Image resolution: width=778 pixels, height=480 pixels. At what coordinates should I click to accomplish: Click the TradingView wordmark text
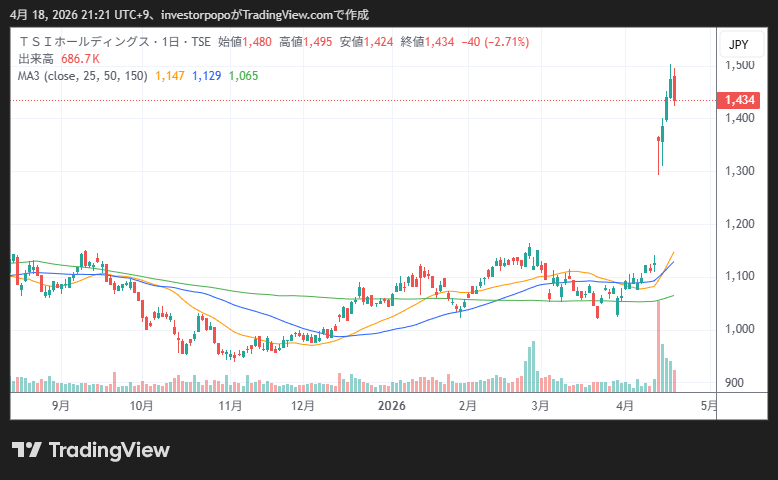click(x=108, y=450)
